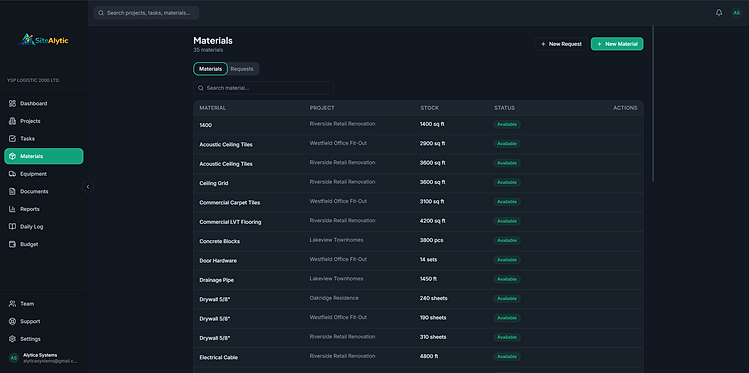749x373 pixels.
Task: Click the New Request button
Action: [x=561, y=44]
